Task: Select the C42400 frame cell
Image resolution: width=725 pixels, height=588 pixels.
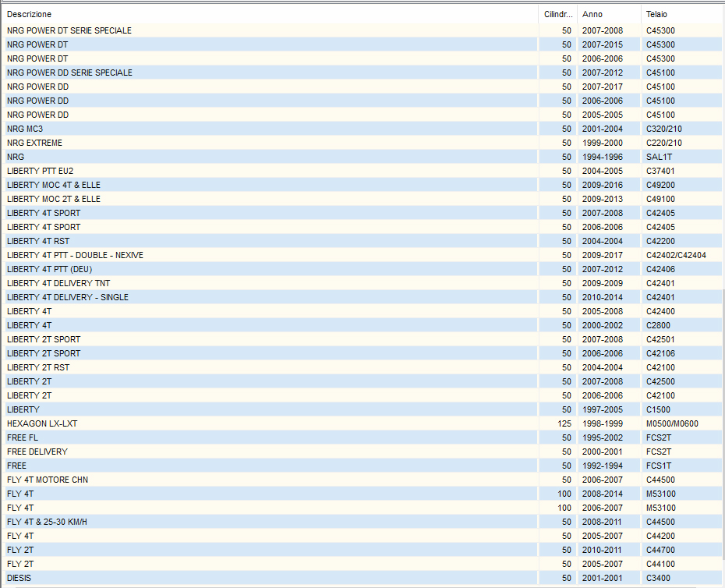Action: coord(681,311)
